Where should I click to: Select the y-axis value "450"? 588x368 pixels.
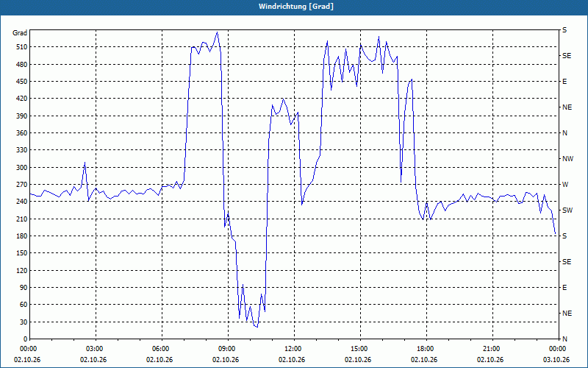click(x=22, y=82)
